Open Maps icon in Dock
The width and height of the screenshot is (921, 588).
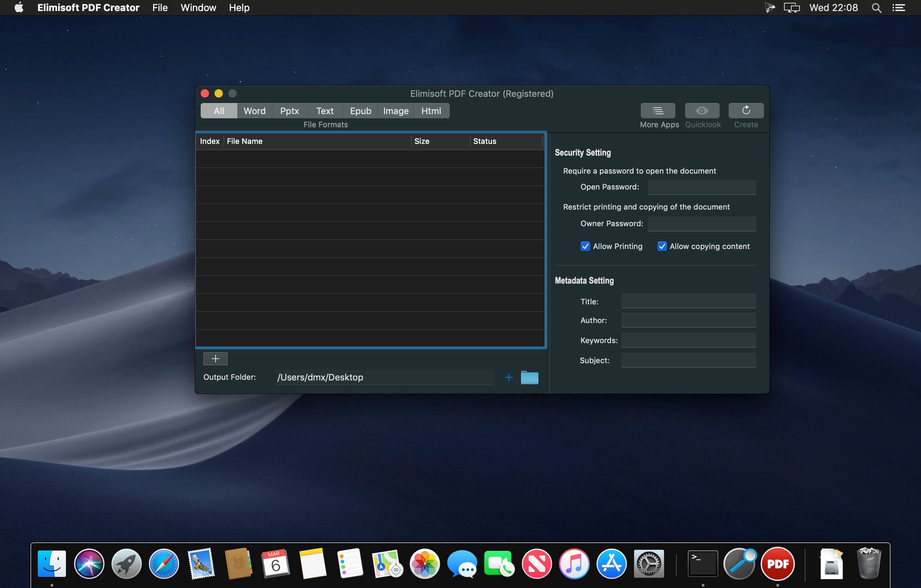tap(387, 563)
